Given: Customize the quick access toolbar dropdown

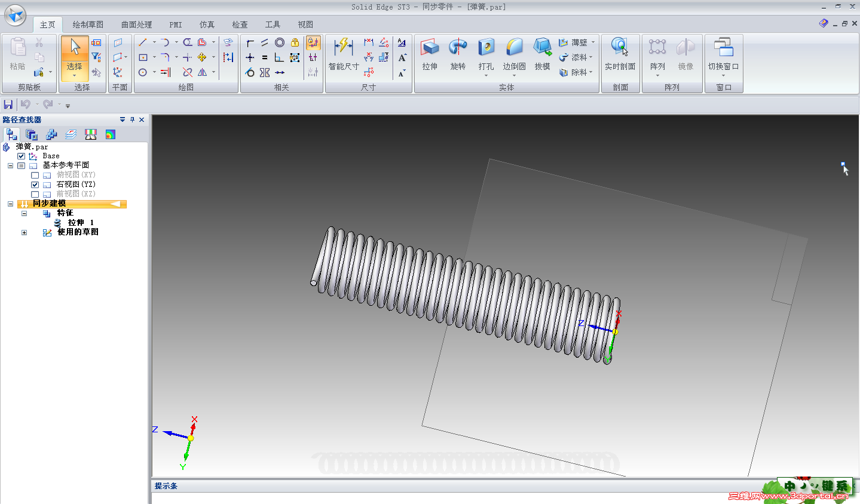Looking at the screenshot, I should click(68, 106).
